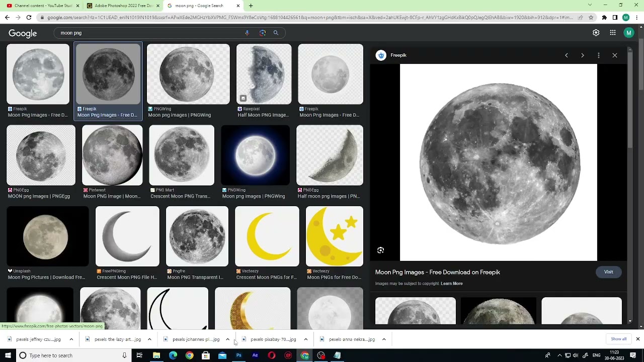The image size is (644, 362).
Task: Open the Google apps grid
Action: click(613, 33)
